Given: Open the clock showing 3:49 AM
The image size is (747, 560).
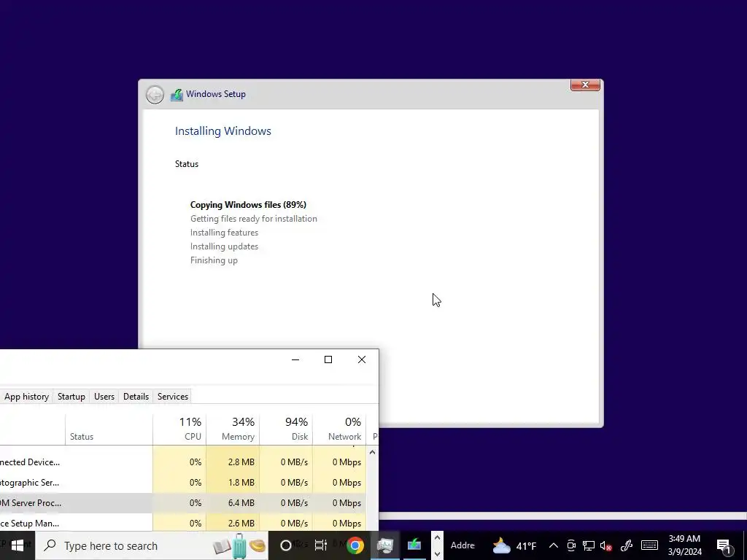Looking at the screenshot, I should [x=684, y=545].
